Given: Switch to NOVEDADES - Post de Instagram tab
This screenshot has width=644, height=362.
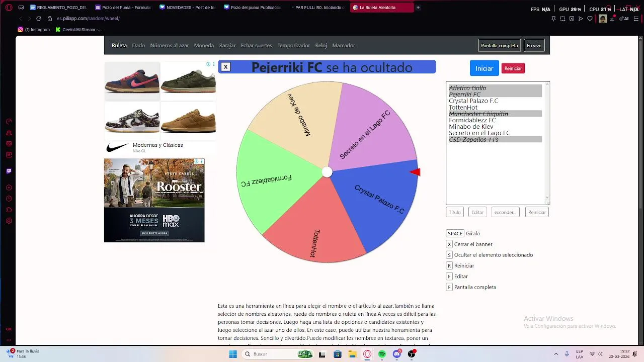Looking at the screenshot, I should tap(188, 8).
